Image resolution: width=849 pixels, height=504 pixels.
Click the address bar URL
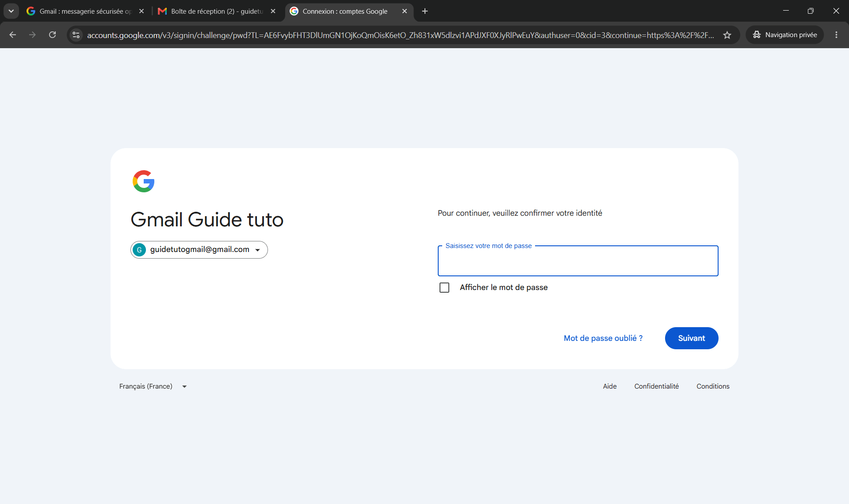[x=400, y=35]
